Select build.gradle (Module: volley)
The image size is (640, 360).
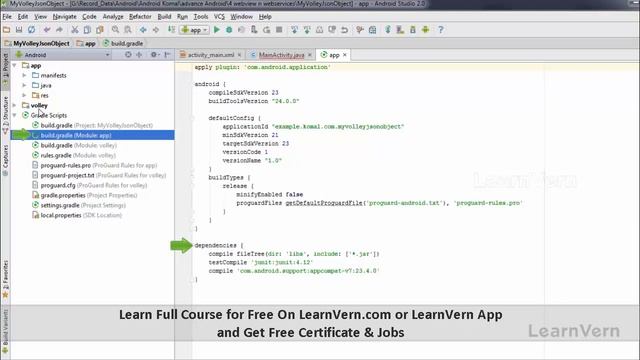click(x=74, y=145)
